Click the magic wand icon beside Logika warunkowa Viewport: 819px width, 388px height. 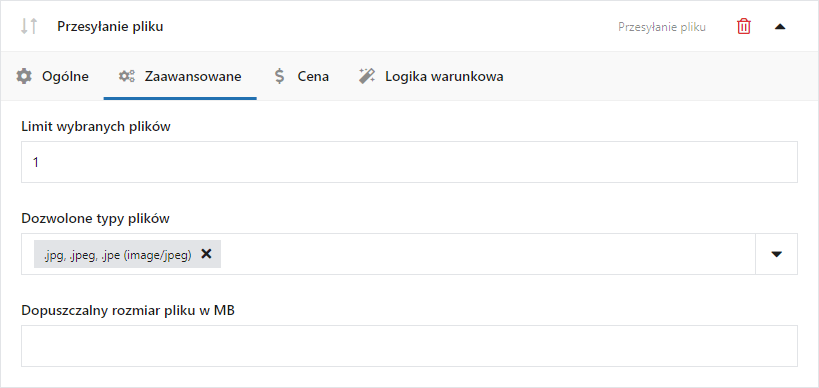367,76
